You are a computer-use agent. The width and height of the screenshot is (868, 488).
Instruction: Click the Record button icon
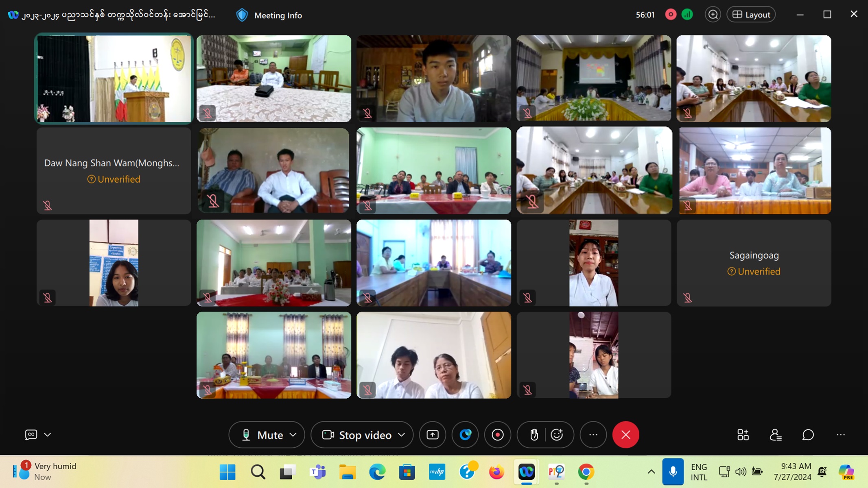point(497,435)
